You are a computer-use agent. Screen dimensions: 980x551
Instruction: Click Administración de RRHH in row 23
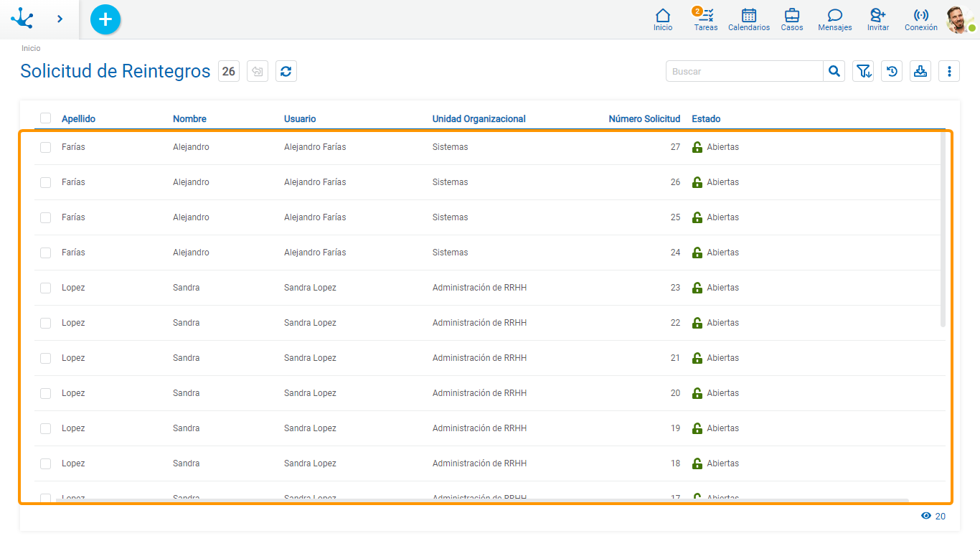click(x=479, y=288)
